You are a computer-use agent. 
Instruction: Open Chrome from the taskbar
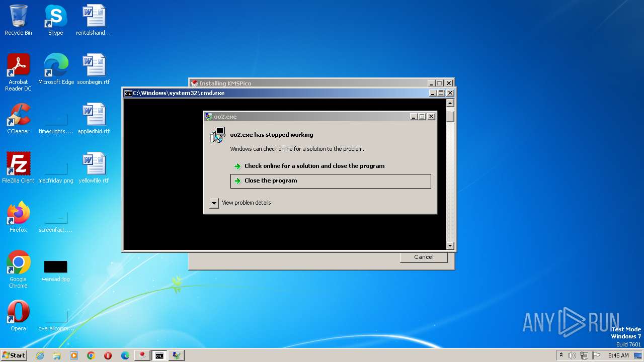click(x=91, y=355)
